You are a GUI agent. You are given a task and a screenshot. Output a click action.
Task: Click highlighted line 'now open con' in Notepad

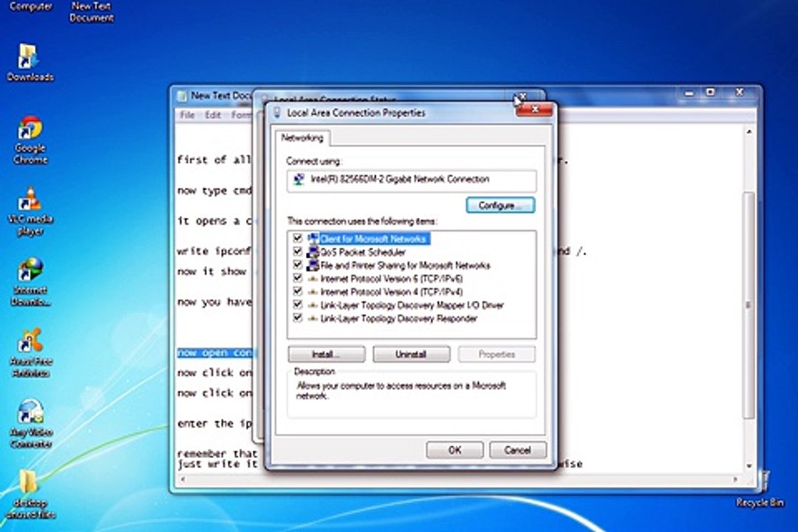pos(215,352)
